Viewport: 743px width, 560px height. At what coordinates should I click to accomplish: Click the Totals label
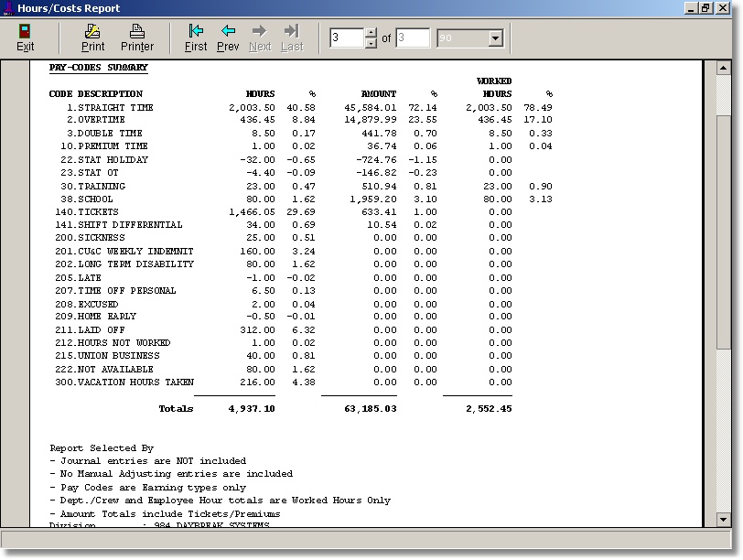pos(176,408)
